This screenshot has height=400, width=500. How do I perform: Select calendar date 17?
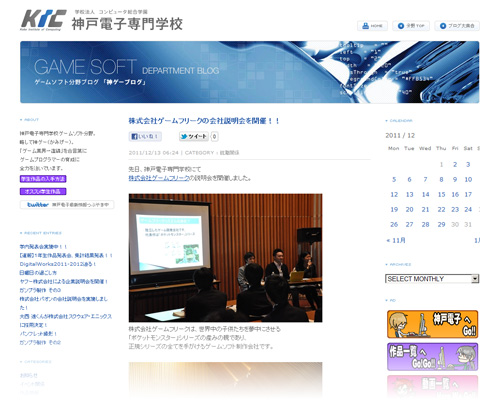468,194
